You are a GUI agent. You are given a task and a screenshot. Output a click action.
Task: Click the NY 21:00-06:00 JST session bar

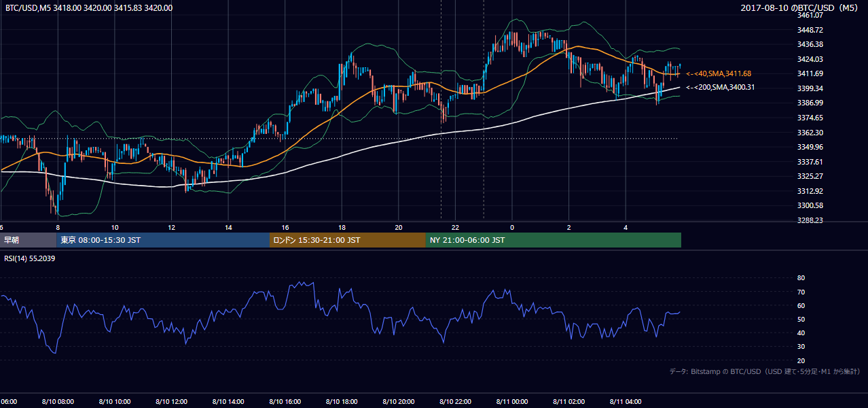(554, 240)
